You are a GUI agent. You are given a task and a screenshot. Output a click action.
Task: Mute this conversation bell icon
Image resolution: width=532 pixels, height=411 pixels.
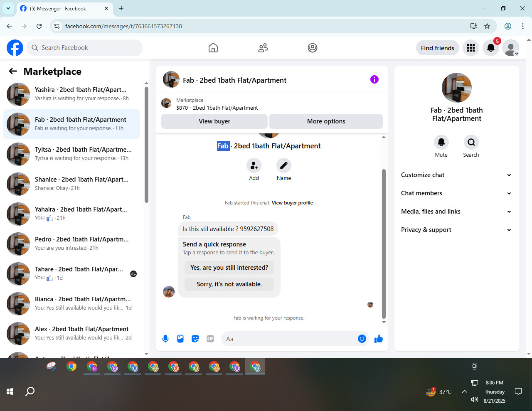tap(441, 143)
